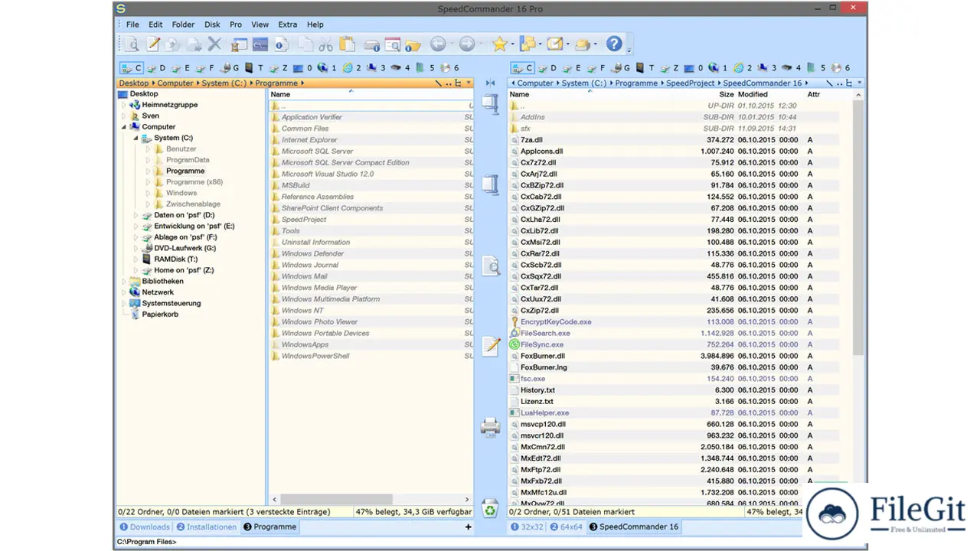Select RAMDisk drive T in left drive bar
Screen dimensions: 980x551
pyautogui.click(x=254, y=68)
